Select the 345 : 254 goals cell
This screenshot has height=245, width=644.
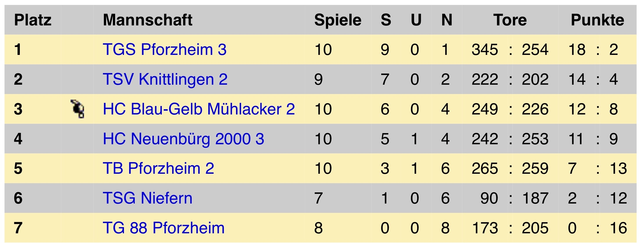tap(510, 50)
